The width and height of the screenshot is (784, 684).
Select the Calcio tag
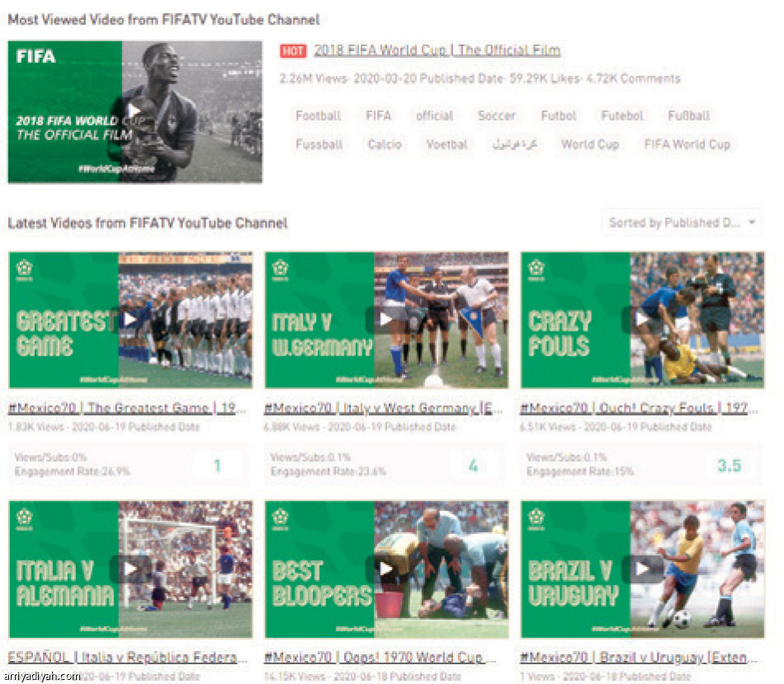point(385,144)
